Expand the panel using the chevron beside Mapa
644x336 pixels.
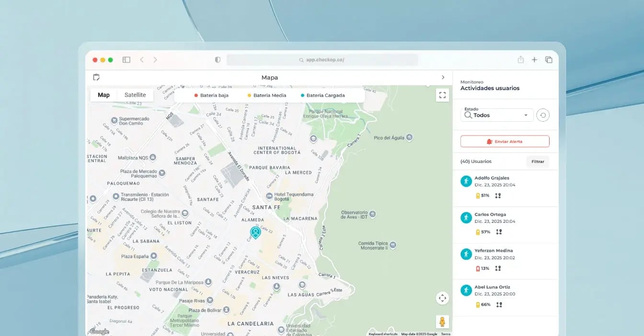click(x=443, y=77)
